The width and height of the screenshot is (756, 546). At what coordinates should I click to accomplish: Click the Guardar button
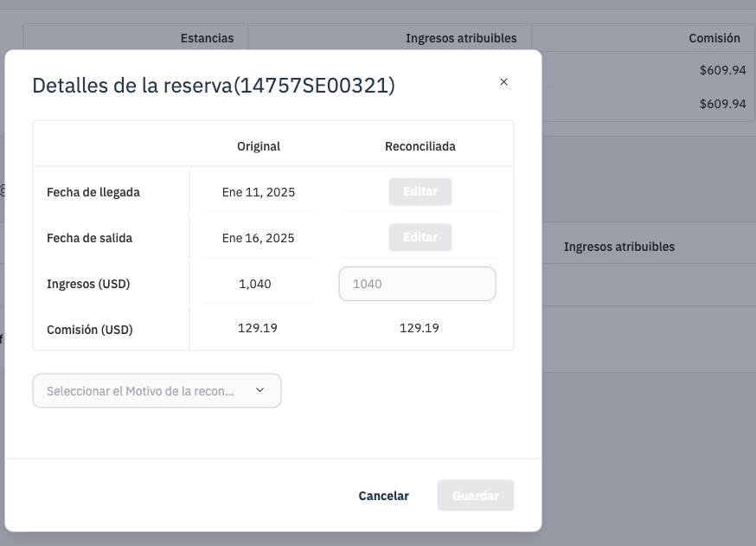pyautogui.click(x=476, y=496)
